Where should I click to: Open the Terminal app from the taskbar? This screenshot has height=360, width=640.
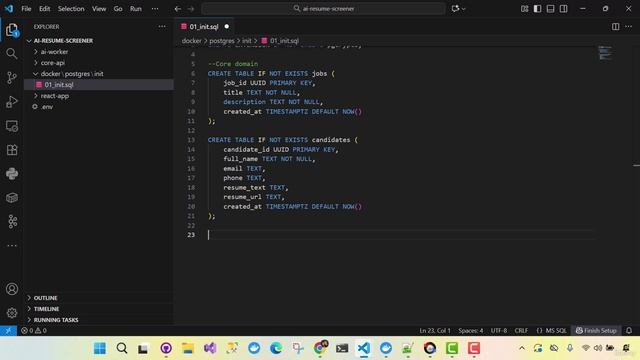click(342, 348)
